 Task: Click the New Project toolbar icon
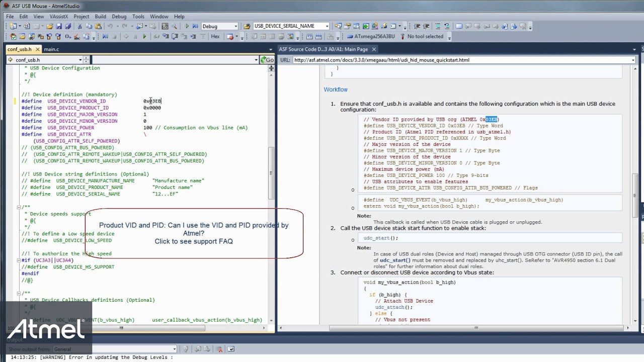pos(13,26)
